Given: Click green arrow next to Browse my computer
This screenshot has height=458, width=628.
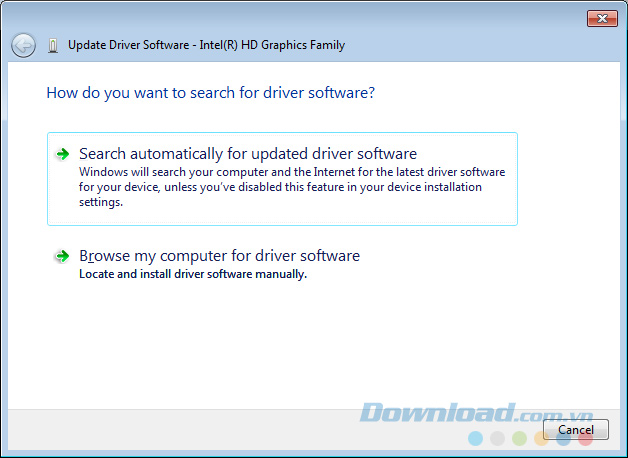Looking at the screenshot, I should point(62,256).
